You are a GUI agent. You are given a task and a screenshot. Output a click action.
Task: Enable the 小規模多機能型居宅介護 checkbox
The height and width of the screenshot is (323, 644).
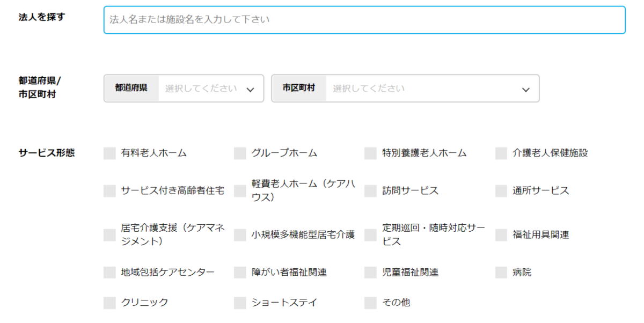(x=240, y=235)
